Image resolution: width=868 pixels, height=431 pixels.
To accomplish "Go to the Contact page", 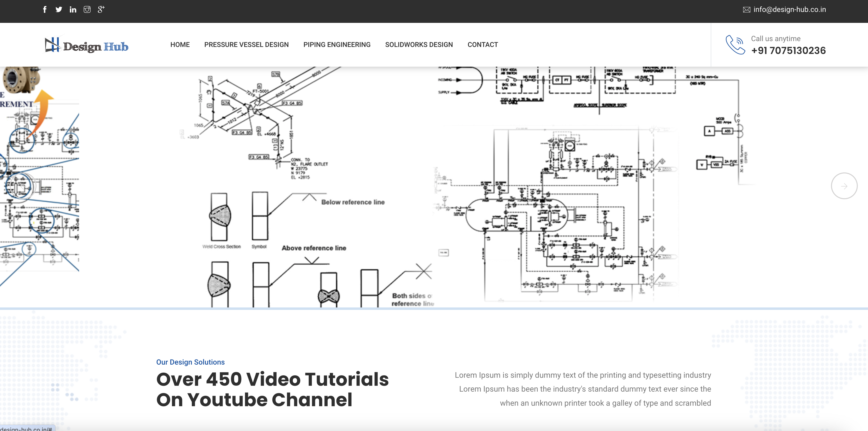I will pos(482,45).
